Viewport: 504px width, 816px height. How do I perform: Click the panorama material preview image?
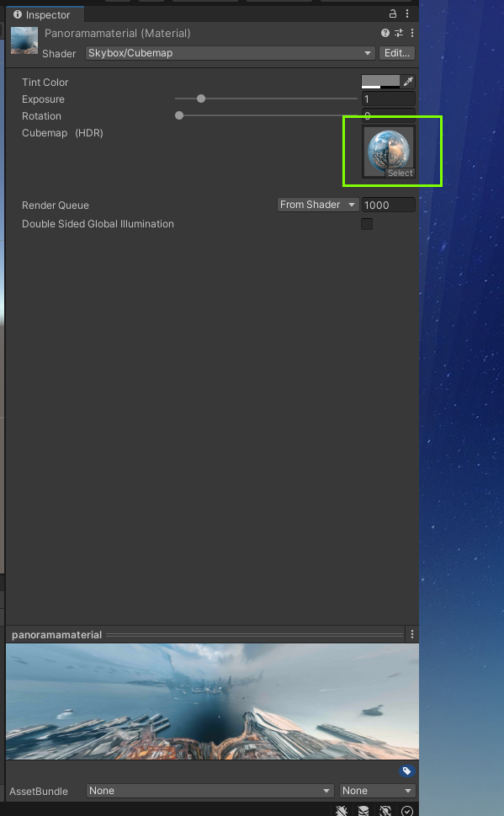coord(212,701)
